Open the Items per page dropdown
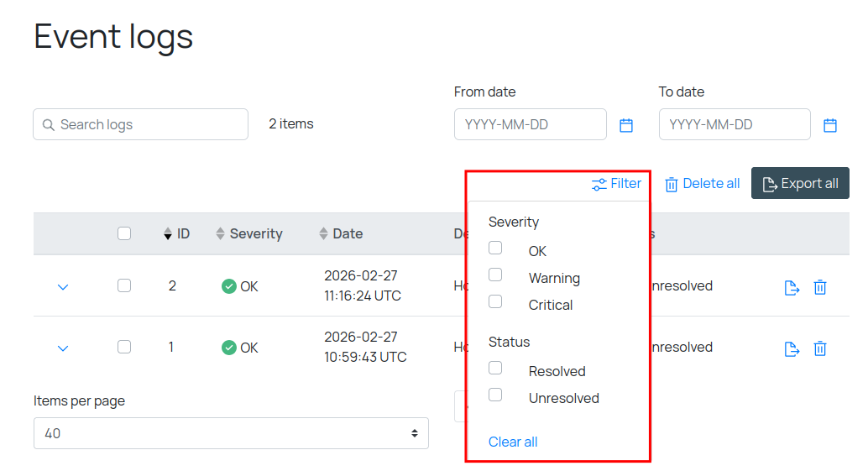The width and height of the screenshot is (868, 471). pos(231,433)
